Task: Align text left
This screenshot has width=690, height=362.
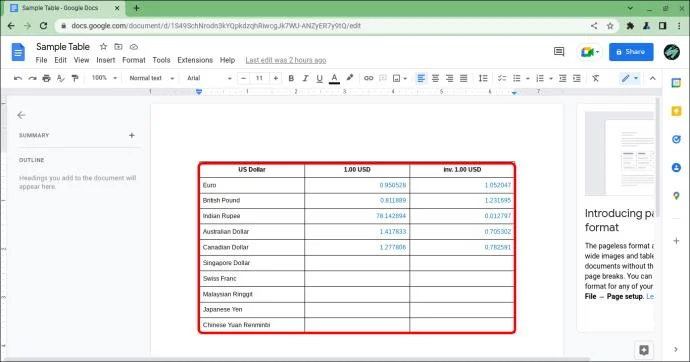Action: tap(421, 78)
